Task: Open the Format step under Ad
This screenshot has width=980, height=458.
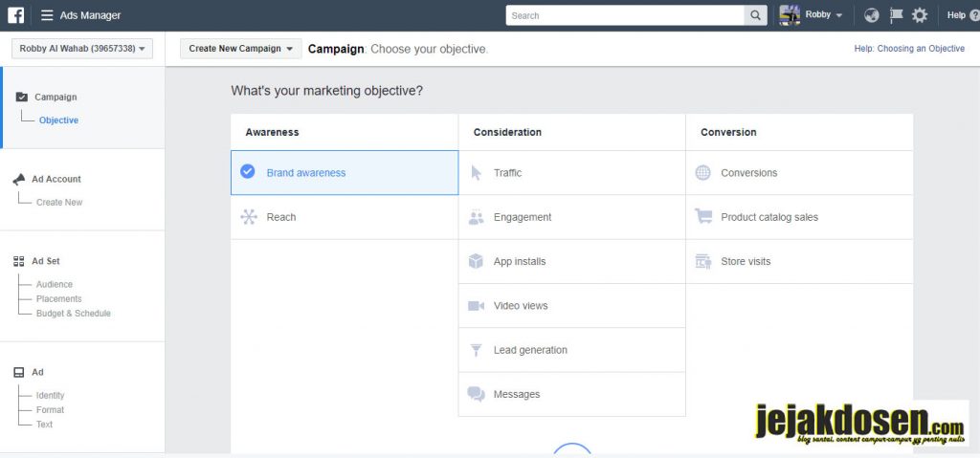Action: [50, 410]
